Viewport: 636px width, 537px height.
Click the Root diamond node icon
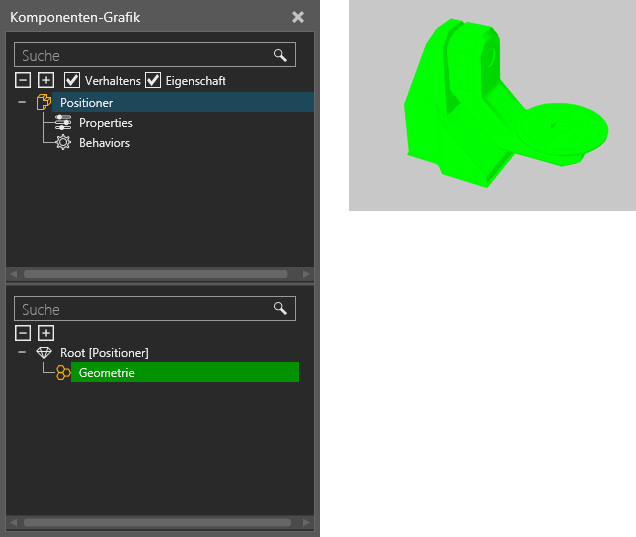[44, 352]
